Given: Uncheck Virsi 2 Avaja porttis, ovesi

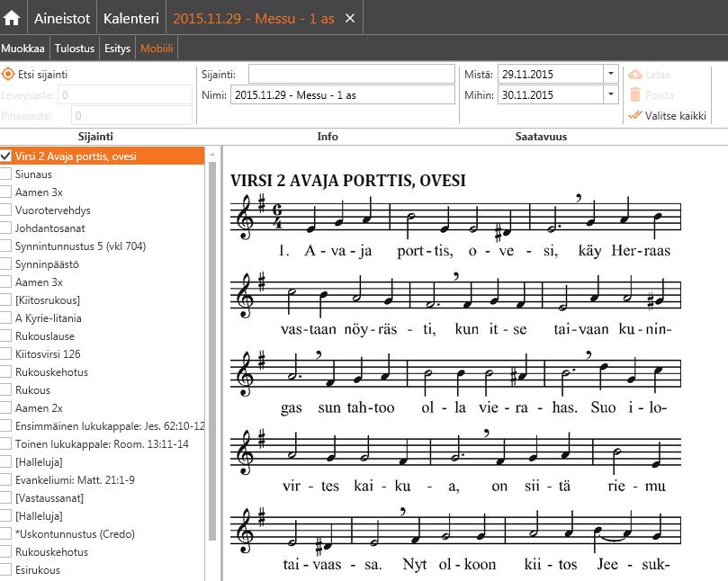Looking at the screenshot, I should pyautogui.click(x=5, y=156).
